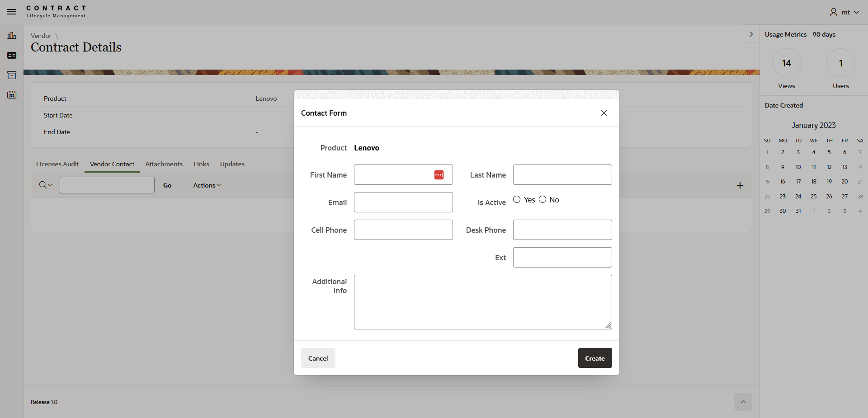The height and width of the screenshot is (418, 868).
Task: Collapse the right side metrics panel
Action: click(751, 34)
